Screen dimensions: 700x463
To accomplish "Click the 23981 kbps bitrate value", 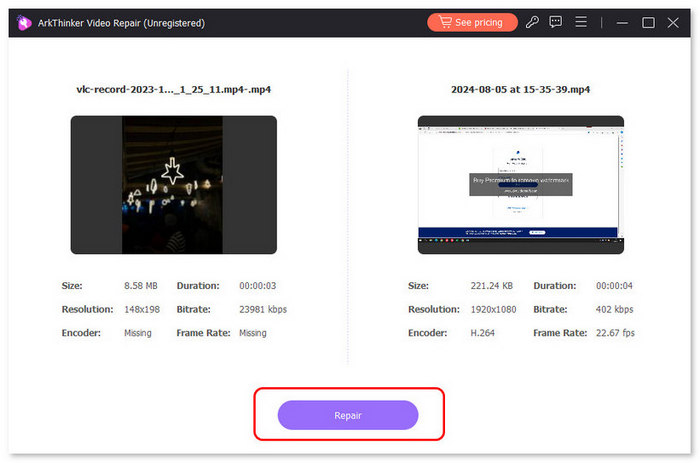I will tap(262, 309).
